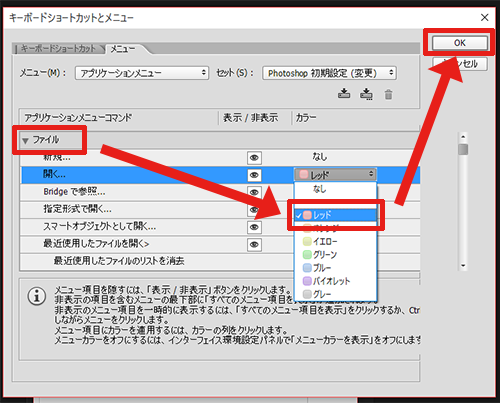Screen dimensions: 500x403
Task: Switch to the キーボードショートカット tab
Action: coord(58,49)
